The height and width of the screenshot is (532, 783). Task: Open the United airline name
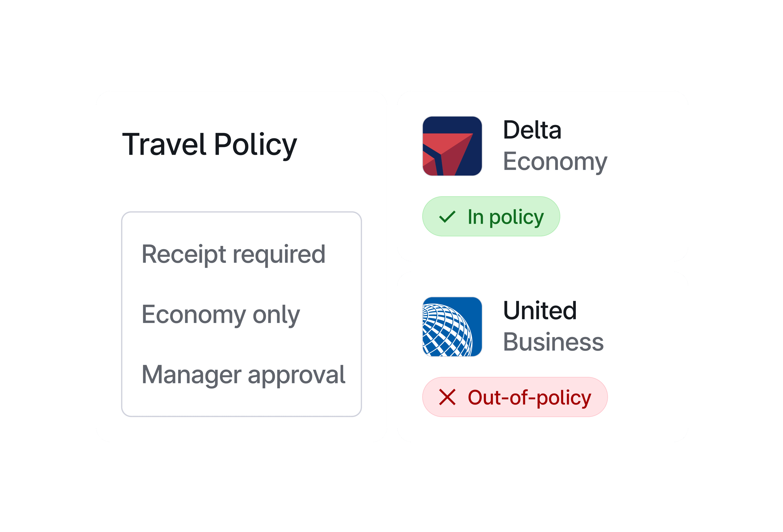point(540,310)
